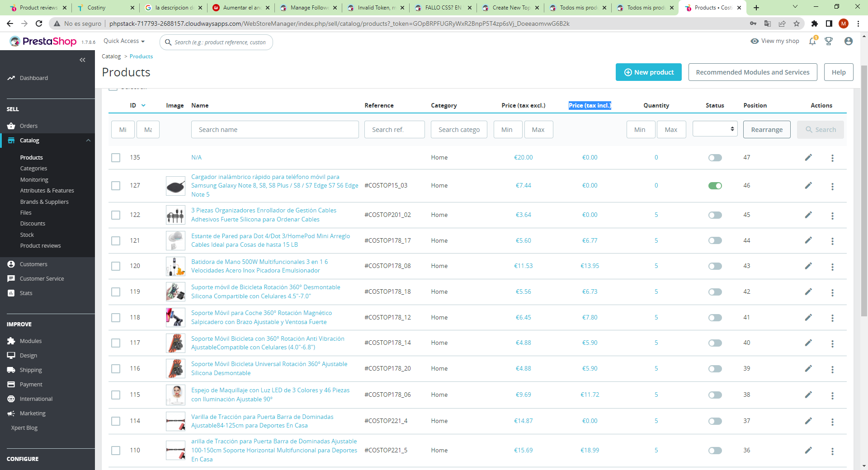This screenshot has width=868, height=470.
Task: Click the edit pencil for product 115
Action: 808,395
